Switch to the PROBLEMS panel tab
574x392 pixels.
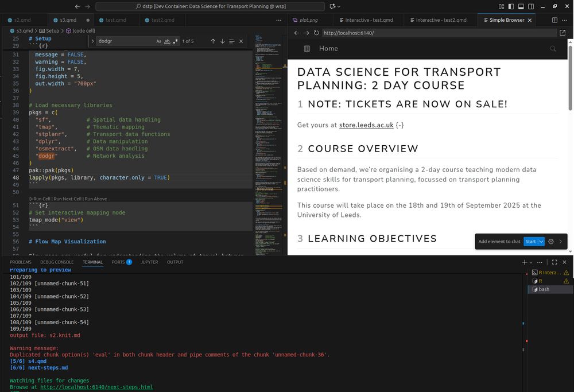coord(21,262)
